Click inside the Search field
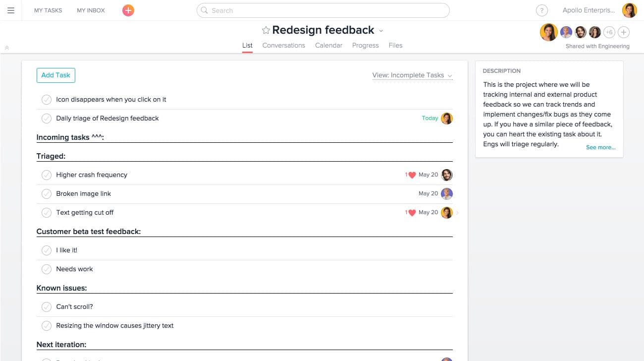The width and height of the screenshot is (644, 361). point(322,10)
